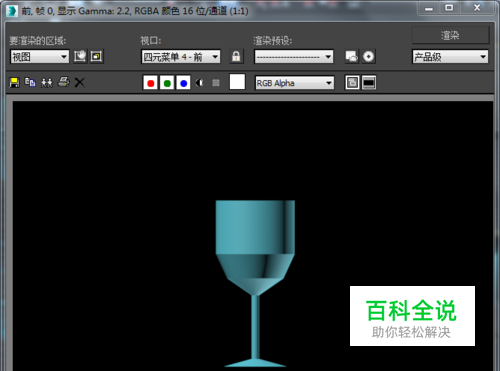
Task: Open the RGB Alpha channel dropdown
Action: pyautogui.click(x=294, y=83)
